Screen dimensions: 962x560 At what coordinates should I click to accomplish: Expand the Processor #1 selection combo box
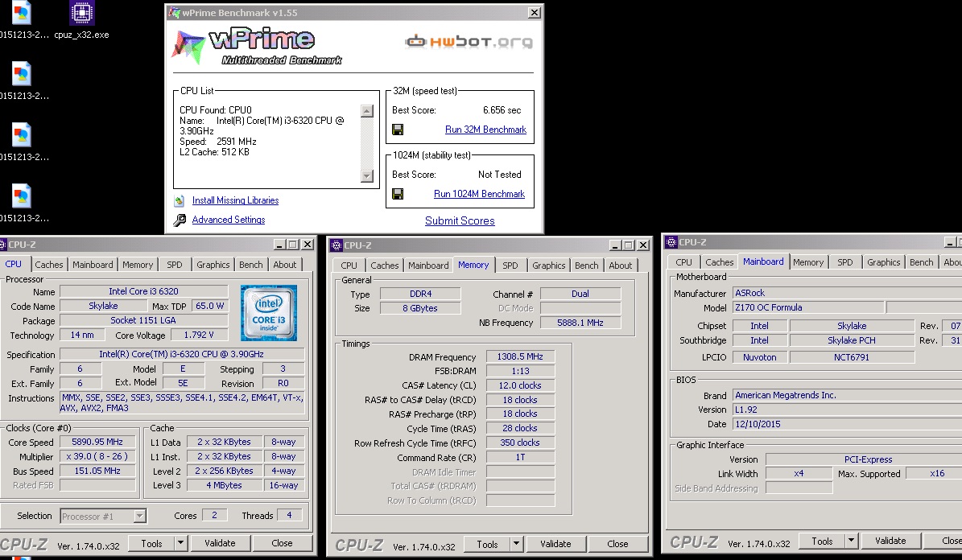[140, 517]
